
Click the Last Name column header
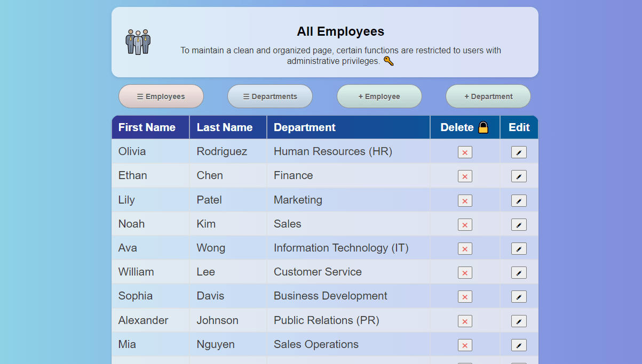click(225, 127)
